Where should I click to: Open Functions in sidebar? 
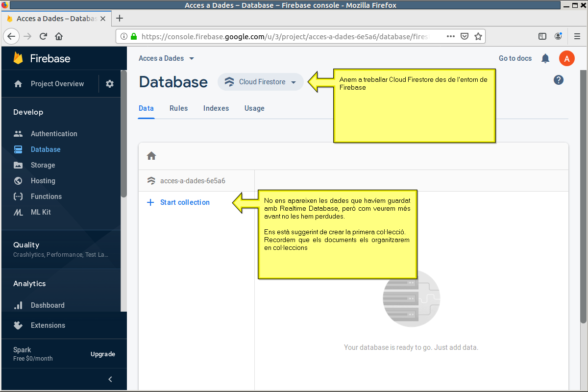pos(46,196)
